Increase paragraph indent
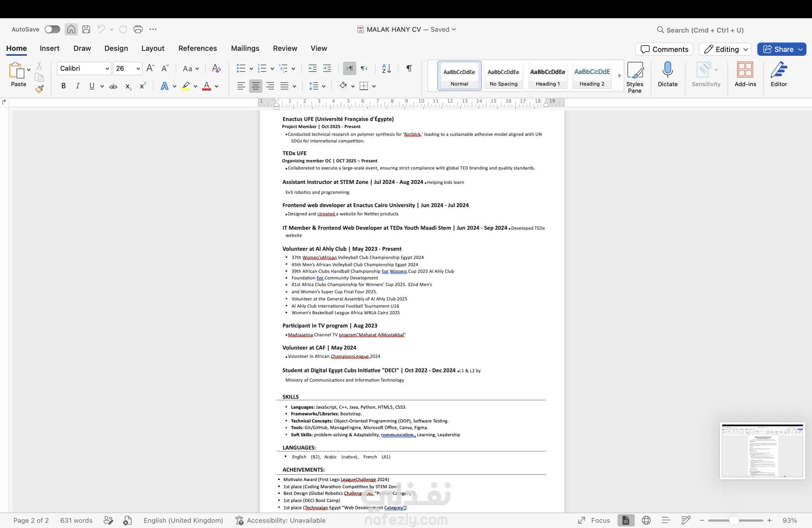The height and width of the screenshot is (528, 812). [327, 68]
